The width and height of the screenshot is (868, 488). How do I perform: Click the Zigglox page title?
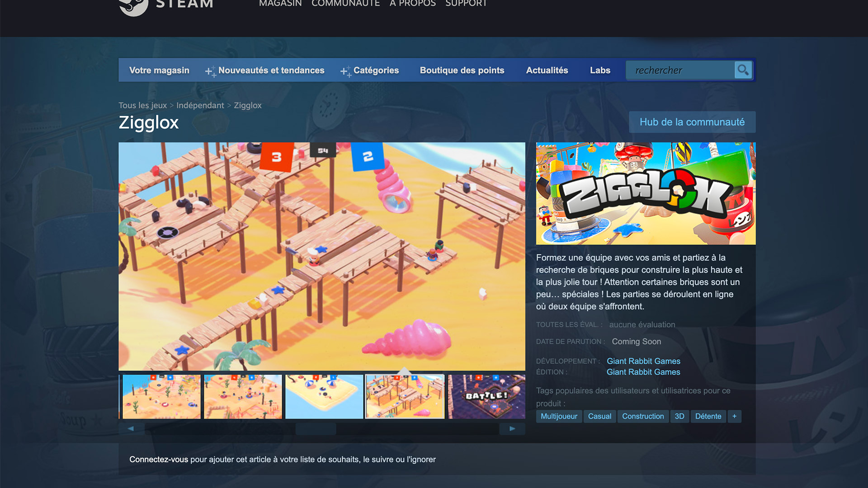coord(149,123)
